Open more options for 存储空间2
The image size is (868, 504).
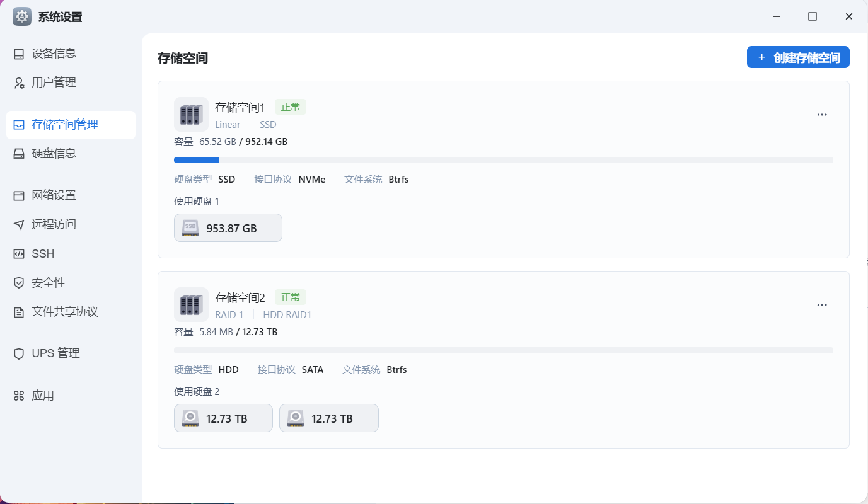click(822, 305)
